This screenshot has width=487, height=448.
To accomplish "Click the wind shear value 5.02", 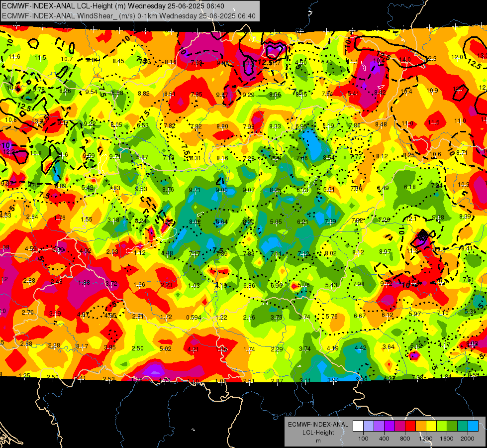I will pyautogui.click(x=165, y=349).
